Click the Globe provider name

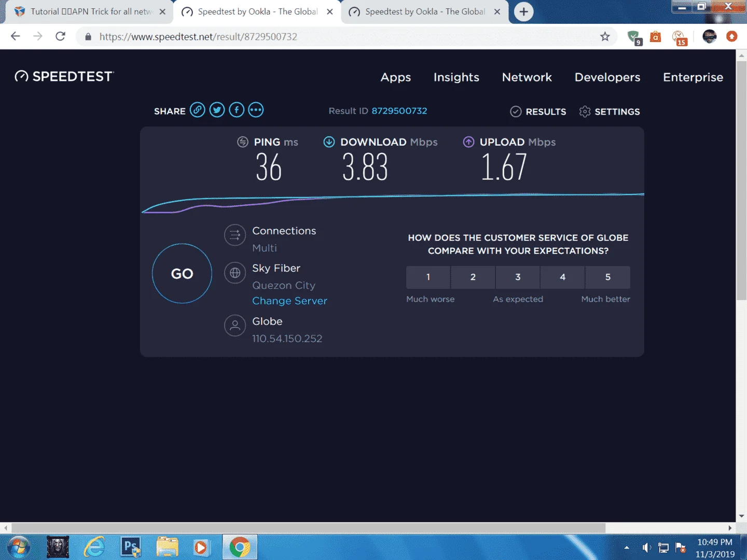coord(268,321)
